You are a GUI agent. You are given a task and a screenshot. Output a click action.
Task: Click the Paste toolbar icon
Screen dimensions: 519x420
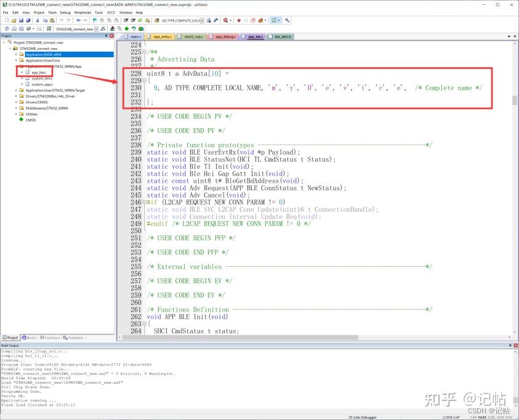click(51, 20)
